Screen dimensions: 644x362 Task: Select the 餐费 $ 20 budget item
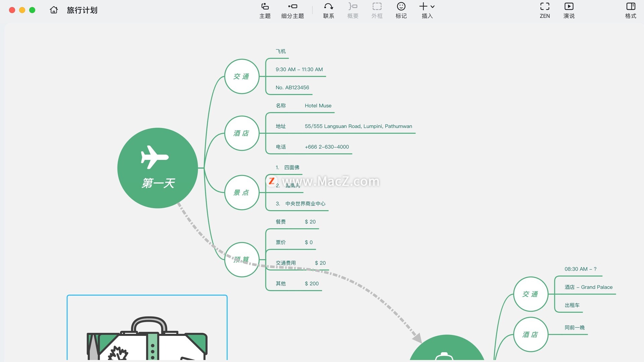click(x=296, y=222)
